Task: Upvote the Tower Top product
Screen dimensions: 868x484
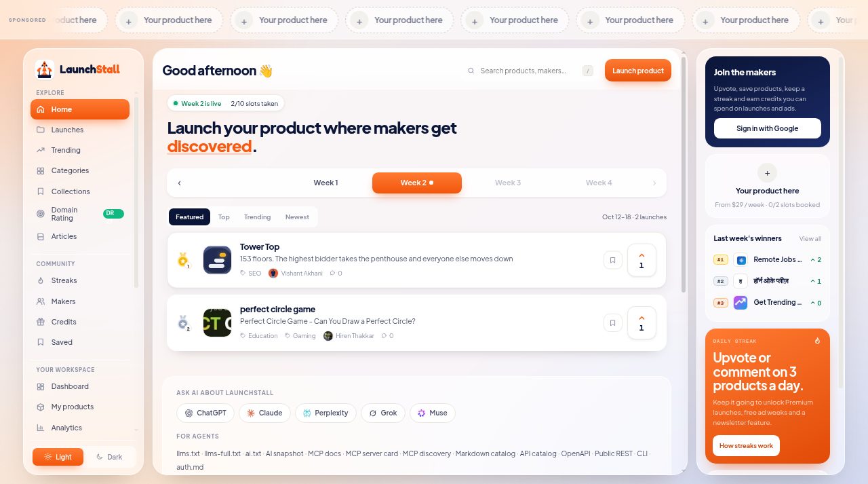Action: click(642, 260)
